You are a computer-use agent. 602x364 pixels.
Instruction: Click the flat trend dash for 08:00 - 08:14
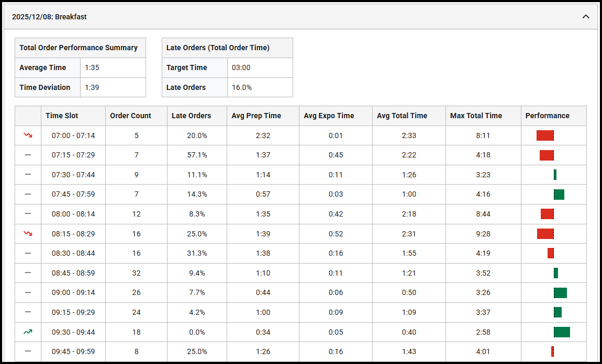[28, 214]
